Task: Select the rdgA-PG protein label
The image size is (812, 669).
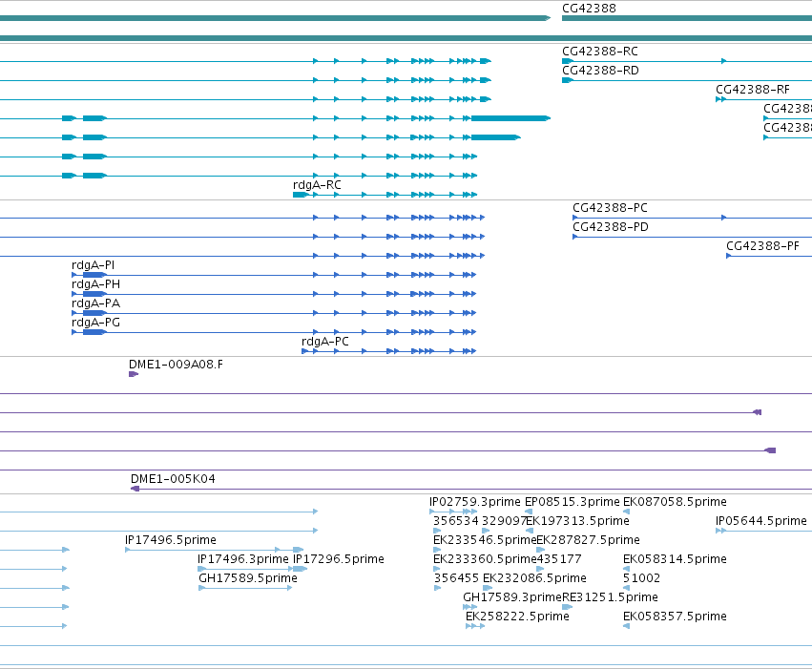Action: tap(95, 323)
